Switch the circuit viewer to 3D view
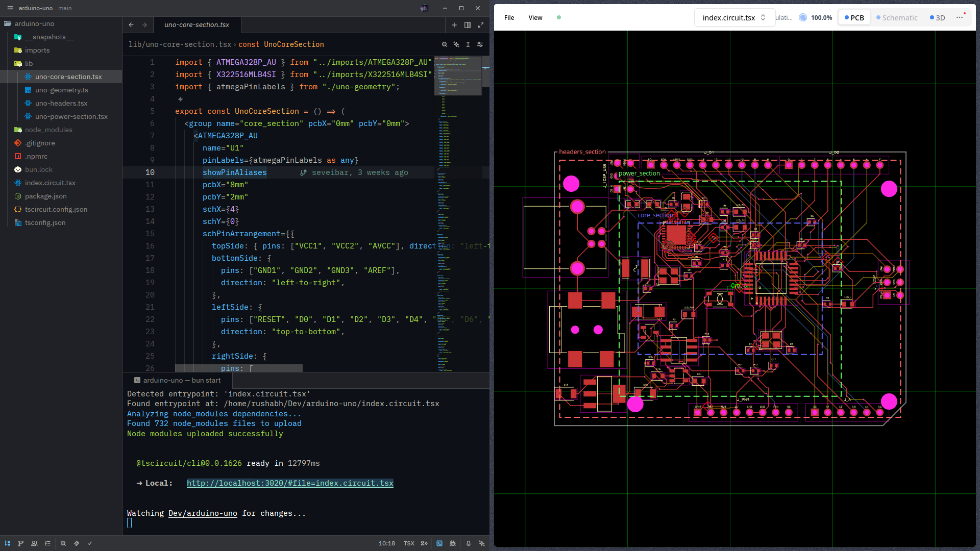 pos(938,17)
